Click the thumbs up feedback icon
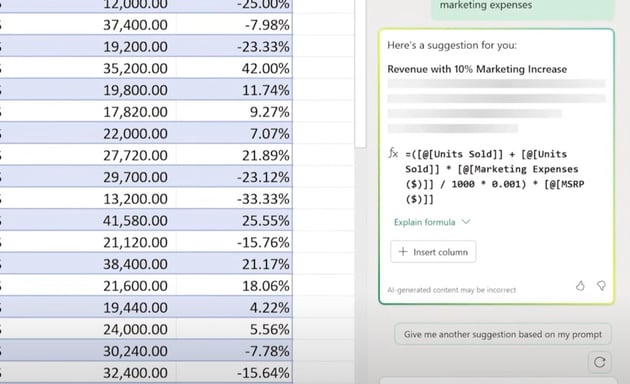The width and height of the screenshot is (630, 384). coord(580,286)
